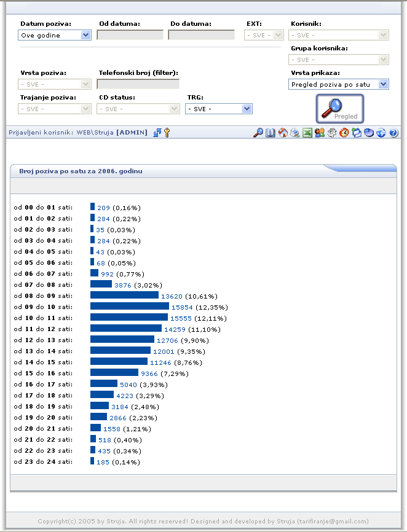Viewport: 407px width, 532px height.
Task: Open the phone book icon
Action: [270, 133]
